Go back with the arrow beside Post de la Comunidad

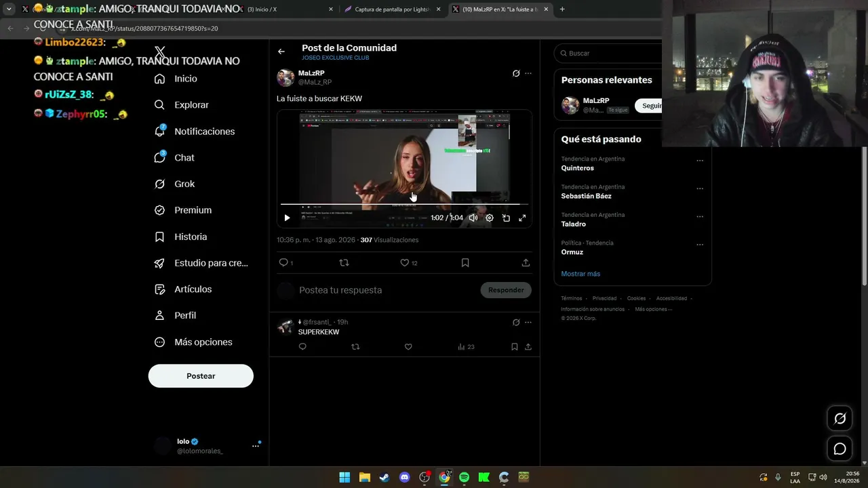click(281, 52)
